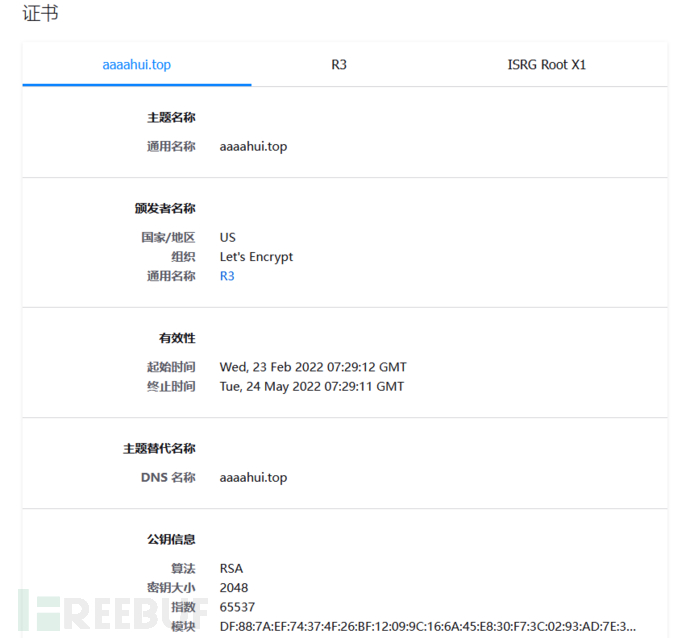Image resolution: width=690 pixels, height=638 pixels.
Task: Click the 终止时间 field label
Action: coord(171,386)
